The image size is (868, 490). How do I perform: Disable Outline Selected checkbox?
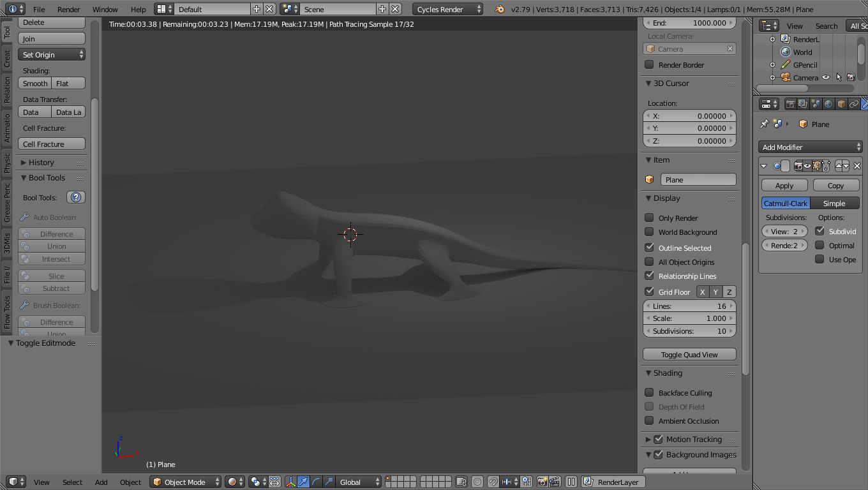pyautogui.click(x=649, y=248)
